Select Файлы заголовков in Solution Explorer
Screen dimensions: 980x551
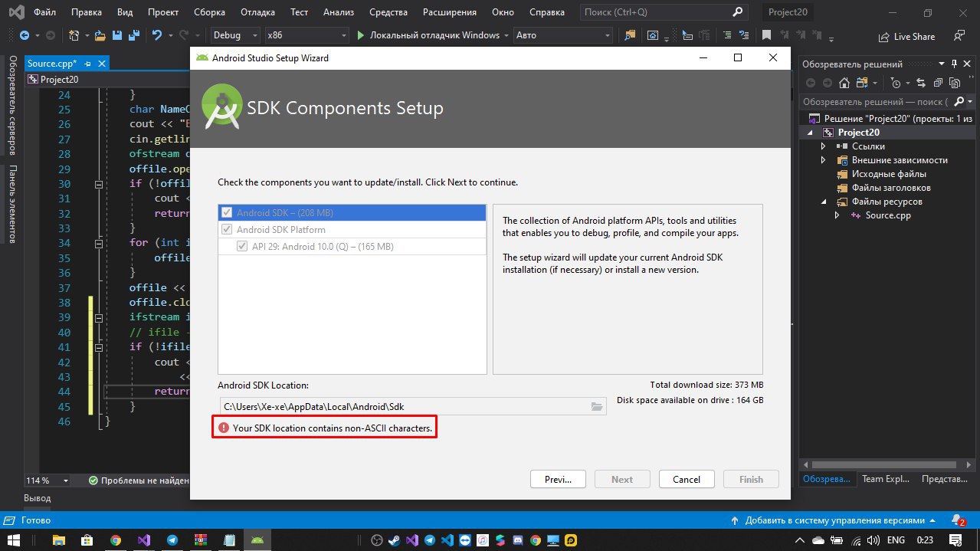[891, 188]
